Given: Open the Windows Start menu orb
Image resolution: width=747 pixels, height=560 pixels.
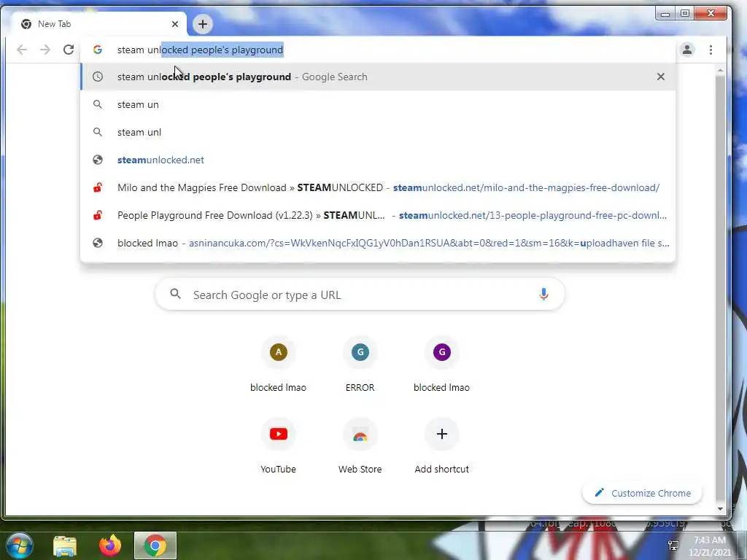Looking at the screenshot, I should click(19, 545).
